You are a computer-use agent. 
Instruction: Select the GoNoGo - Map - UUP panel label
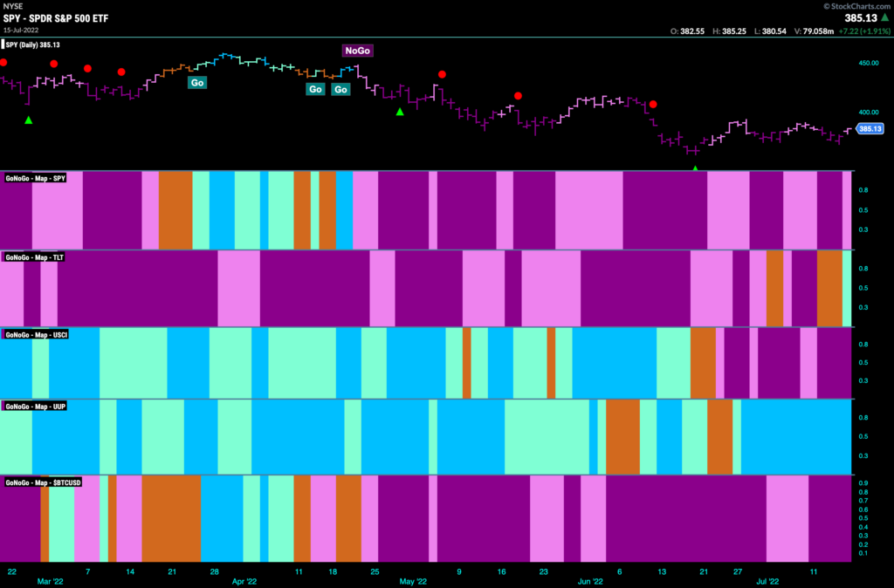[x=35, y=407]
